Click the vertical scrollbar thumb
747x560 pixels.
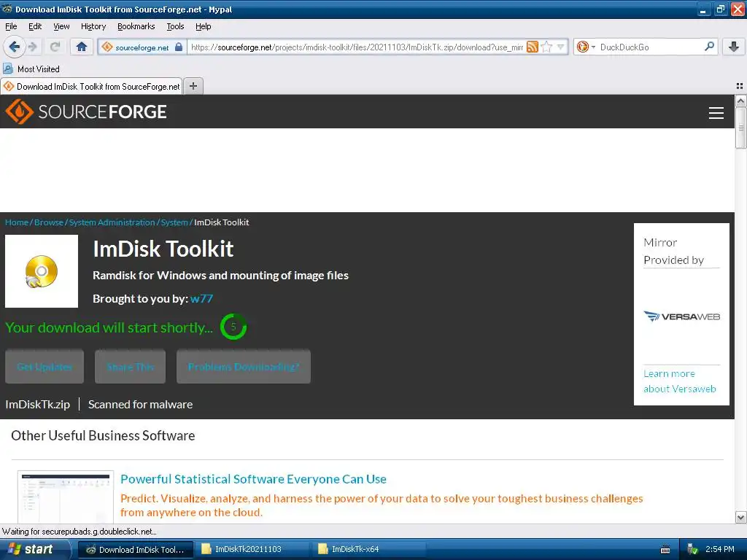[740, 128]
